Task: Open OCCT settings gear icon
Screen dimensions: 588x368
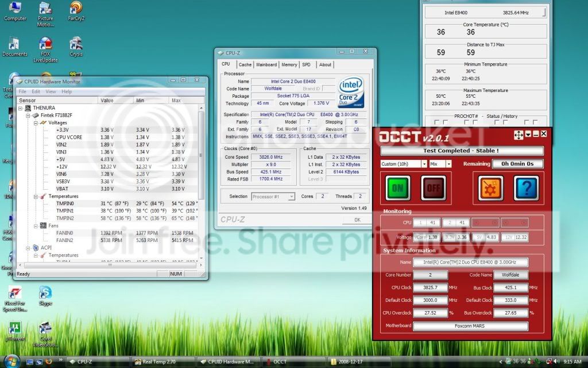Action: click(490, 188)
